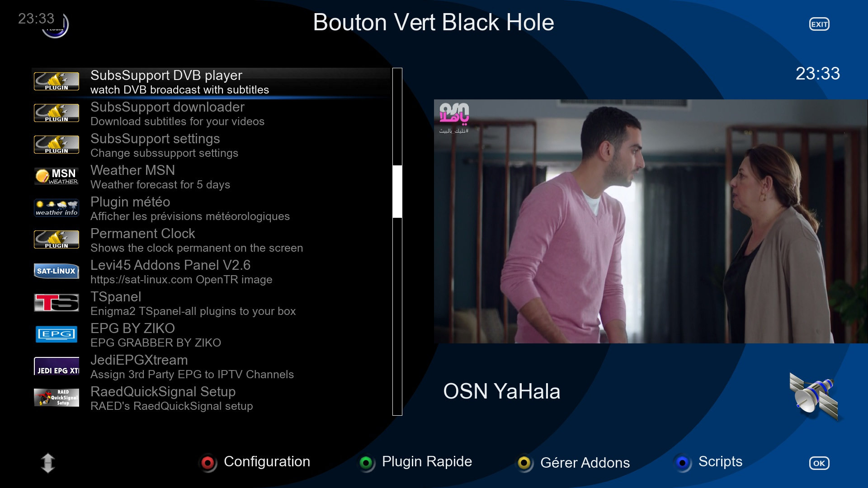Click the satellite dish icon

(x=815, y=396)
